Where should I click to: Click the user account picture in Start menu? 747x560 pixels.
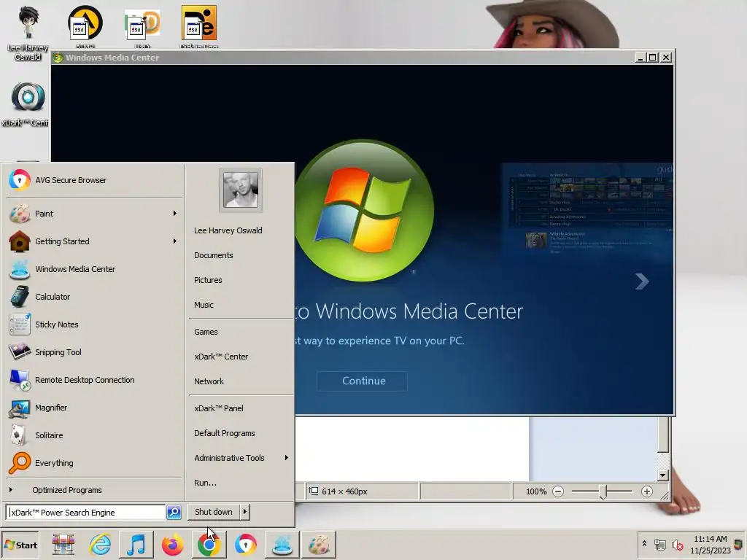tap(241, 190)
